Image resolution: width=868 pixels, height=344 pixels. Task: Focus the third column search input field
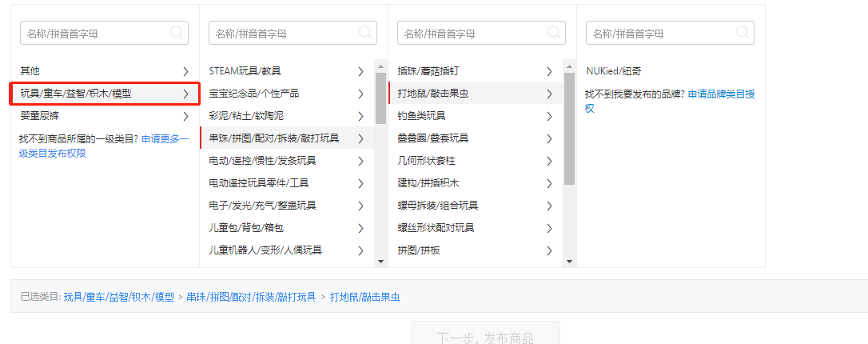click(x=472, y=34)
